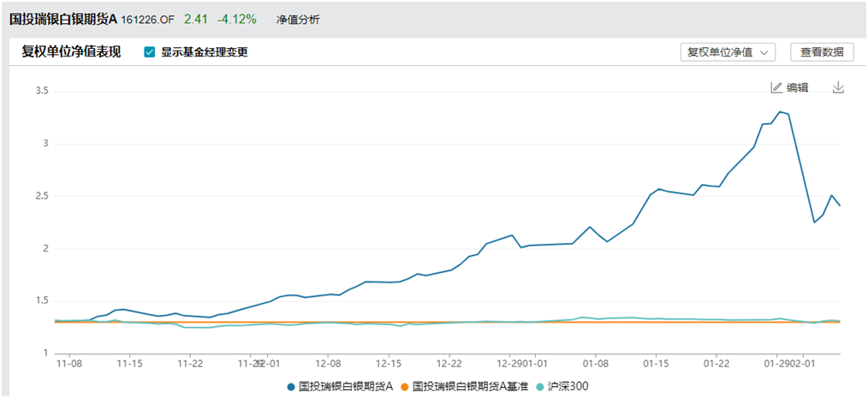Toggle the 国投瑞银白银期货A legend series marker
Image resolution: width=868 pixels, height=398 pixels.
coord(293,387)
